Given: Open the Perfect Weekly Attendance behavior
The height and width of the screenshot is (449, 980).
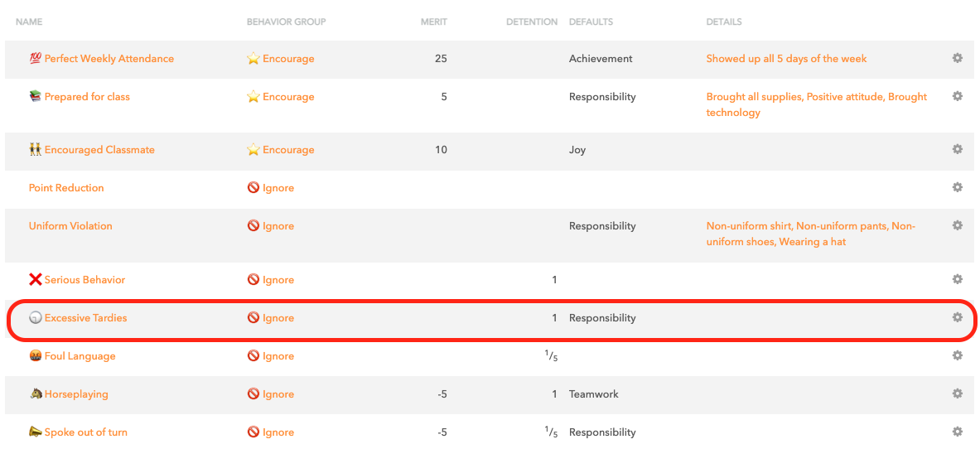Looking at the screenshot, I should pos(109,59).
